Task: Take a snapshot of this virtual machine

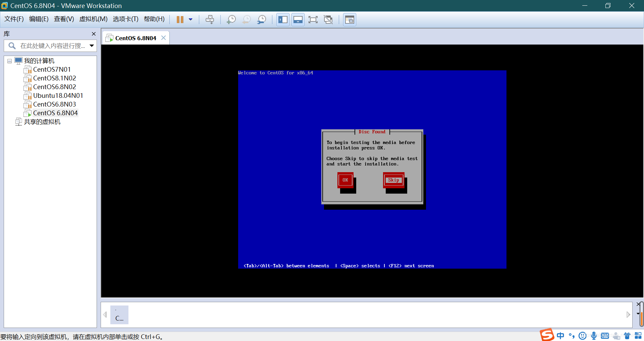Action: (x=231, y=19)
